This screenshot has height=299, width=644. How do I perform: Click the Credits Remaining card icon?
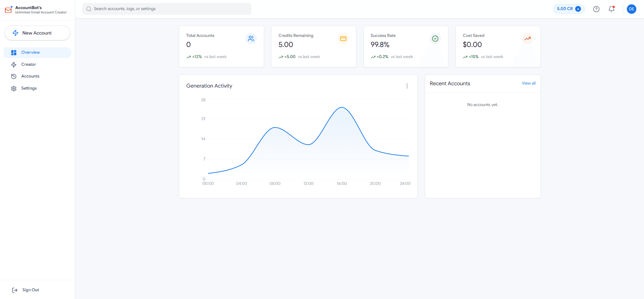343,39
